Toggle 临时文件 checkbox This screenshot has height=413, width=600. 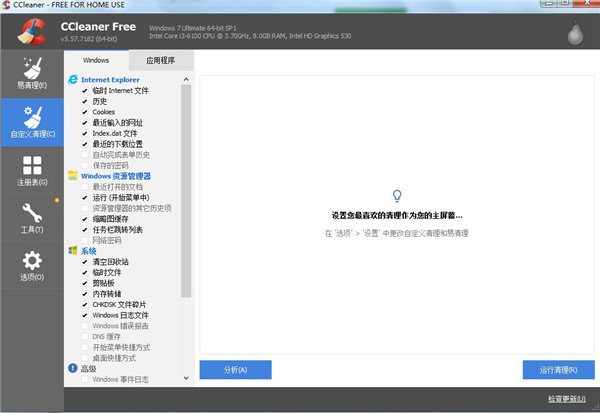click(85, 273)
